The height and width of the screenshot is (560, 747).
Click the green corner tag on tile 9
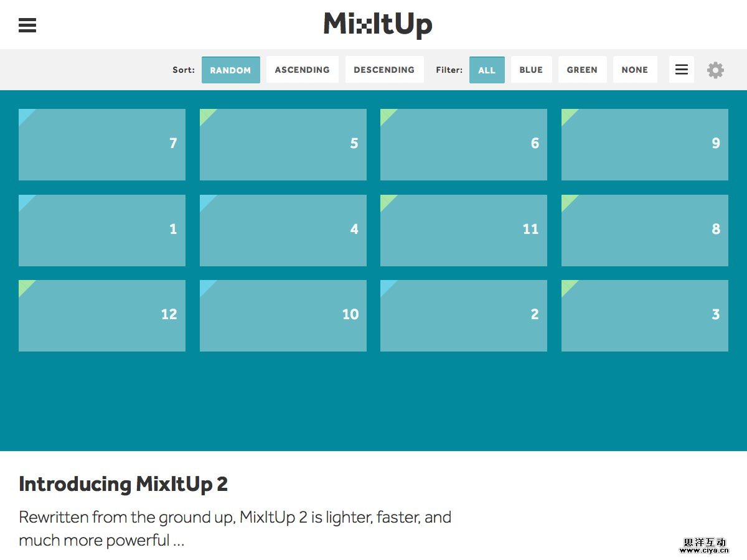[567, 114]
